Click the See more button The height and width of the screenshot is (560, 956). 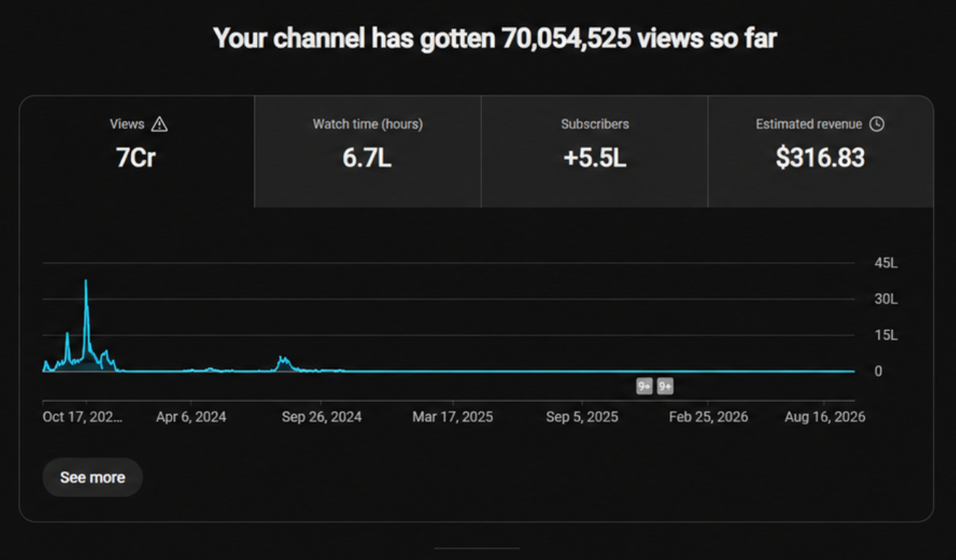[93, 478]
